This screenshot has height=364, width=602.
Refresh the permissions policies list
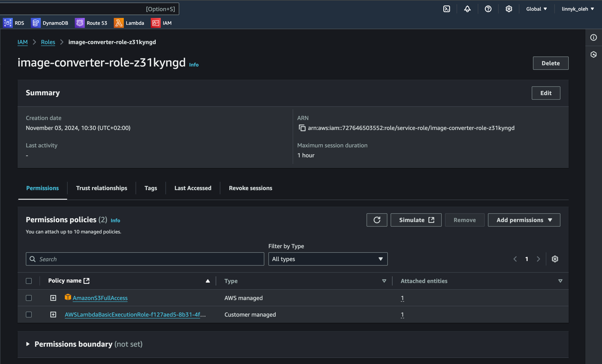[377, 220]
